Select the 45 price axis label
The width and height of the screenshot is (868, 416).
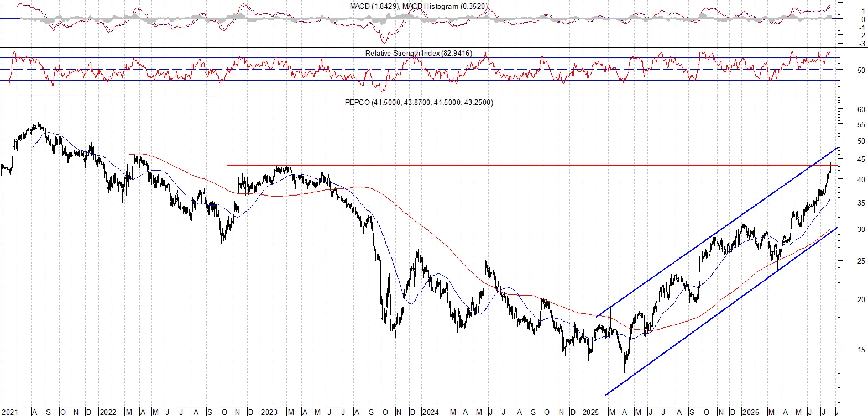861,160
